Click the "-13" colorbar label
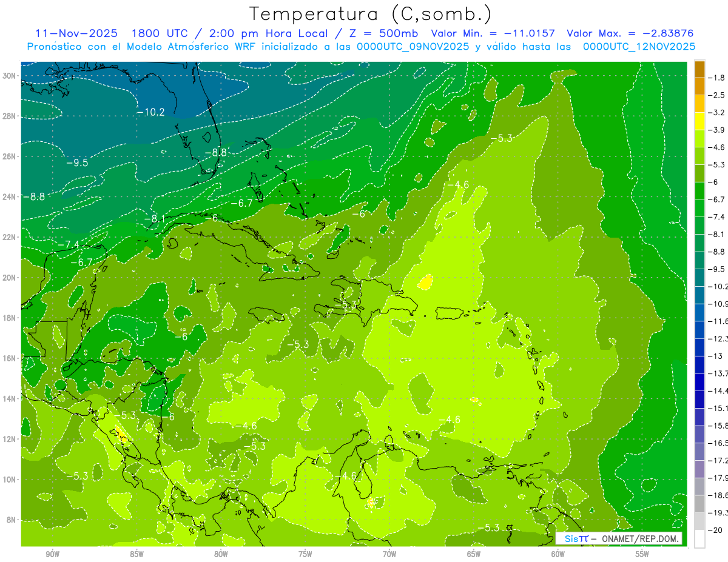Screen dimensions: 728x562 (716, 356)
